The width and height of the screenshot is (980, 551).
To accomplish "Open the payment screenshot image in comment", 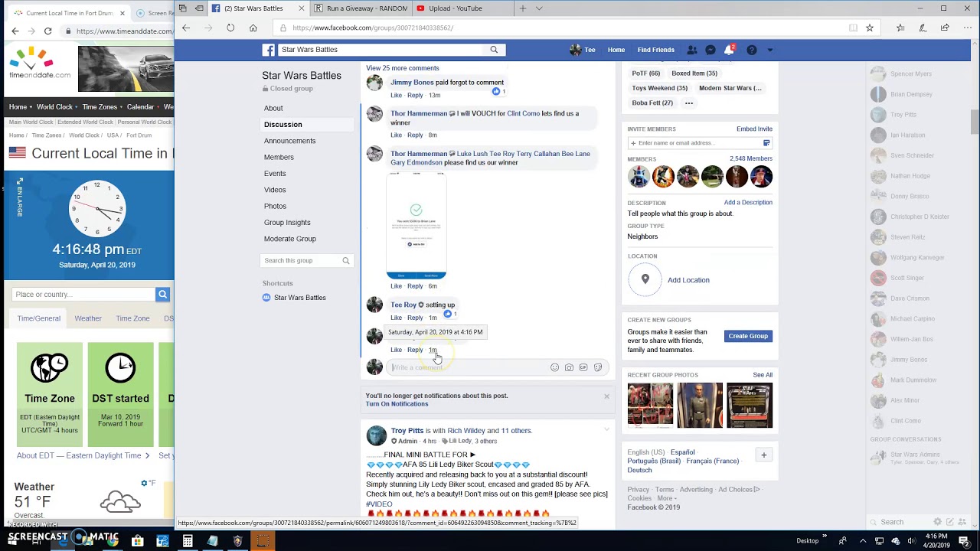I will point(416,226).
